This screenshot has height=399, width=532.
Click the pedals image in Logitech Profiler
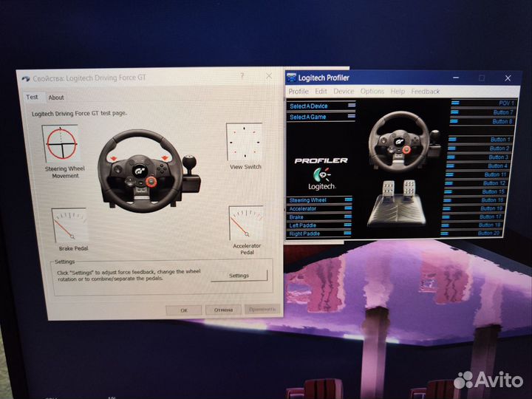click(396, 203)
